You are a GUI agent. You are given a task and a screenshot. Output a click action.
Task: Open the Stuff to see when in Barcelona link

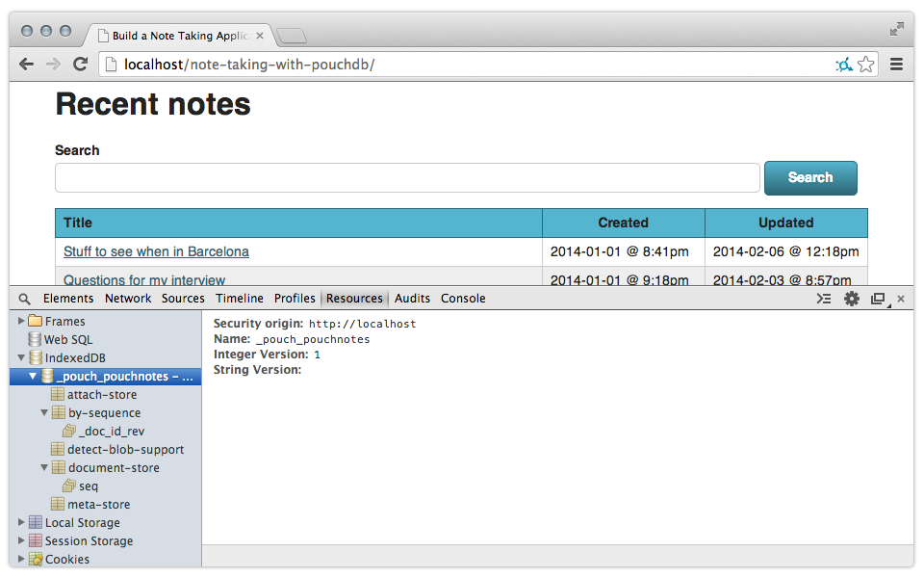click(x=156, y=251)
